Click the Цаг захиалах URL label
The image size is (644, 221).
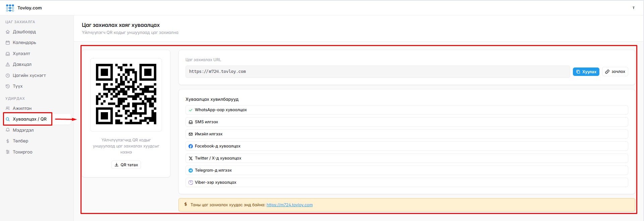pos(203,60)
